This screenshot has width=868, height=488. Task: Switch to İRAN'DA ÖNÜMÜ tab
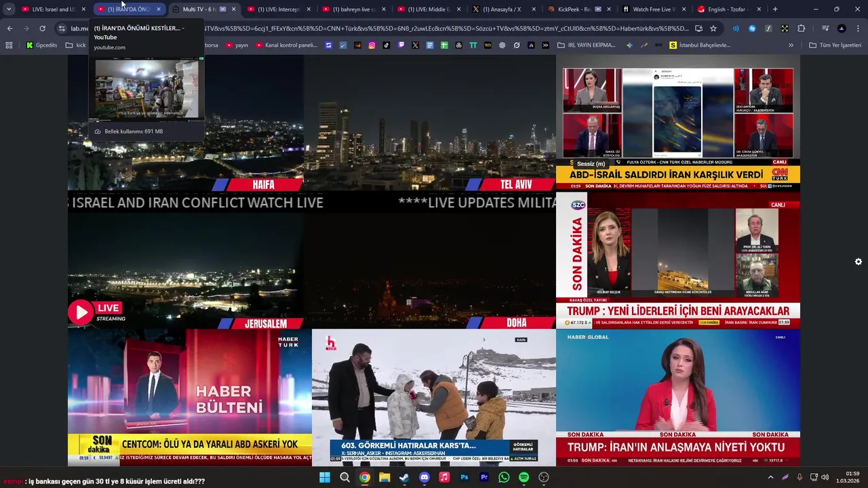128,9
